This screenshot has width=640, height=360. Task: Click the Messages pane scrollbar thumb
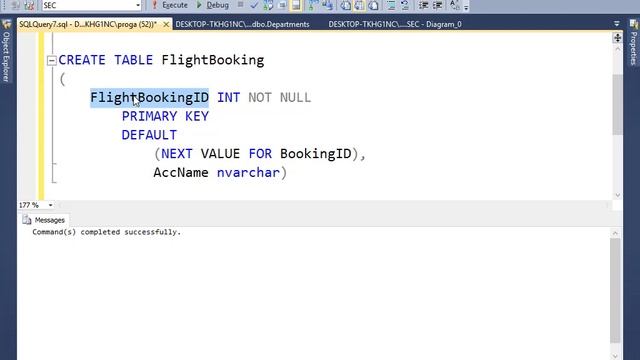(615, 291)
